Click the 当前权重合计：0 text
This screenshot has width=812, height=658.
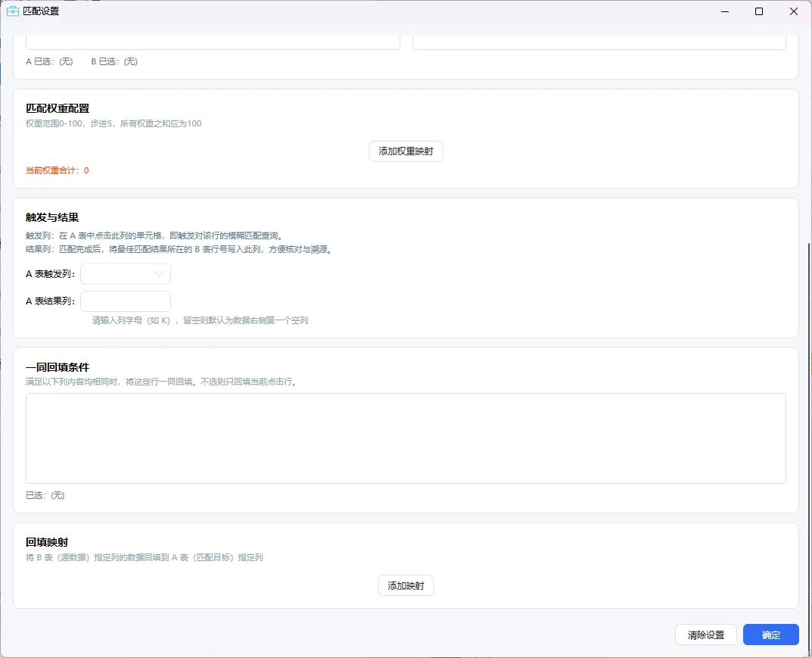coord(58,170)
